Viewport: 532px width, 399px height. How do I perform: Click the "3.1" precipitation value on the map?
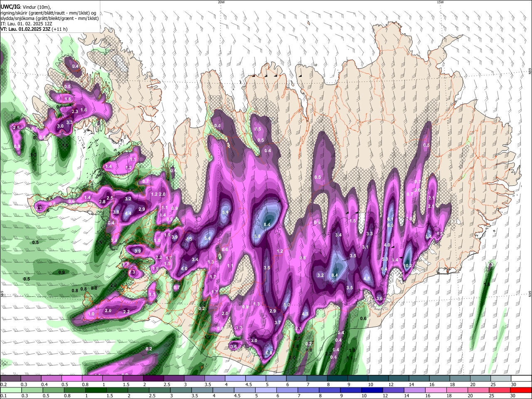[365, 247]
